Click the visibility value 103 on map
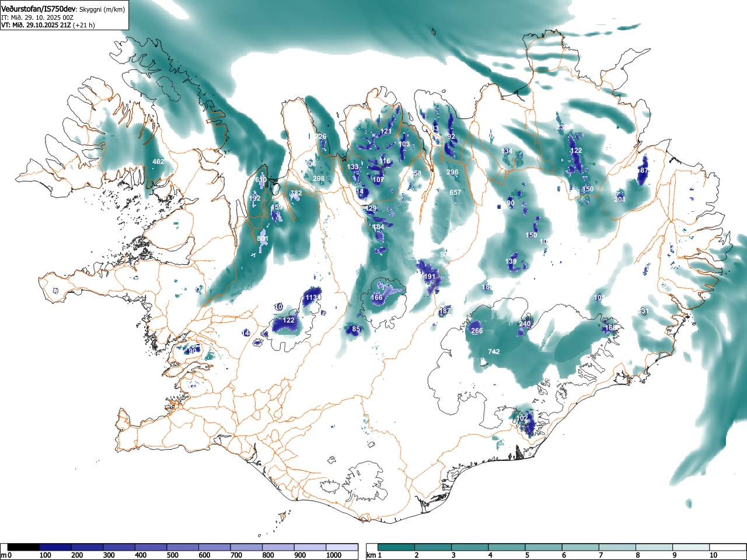The image size is (747, 560). point(404,144)
